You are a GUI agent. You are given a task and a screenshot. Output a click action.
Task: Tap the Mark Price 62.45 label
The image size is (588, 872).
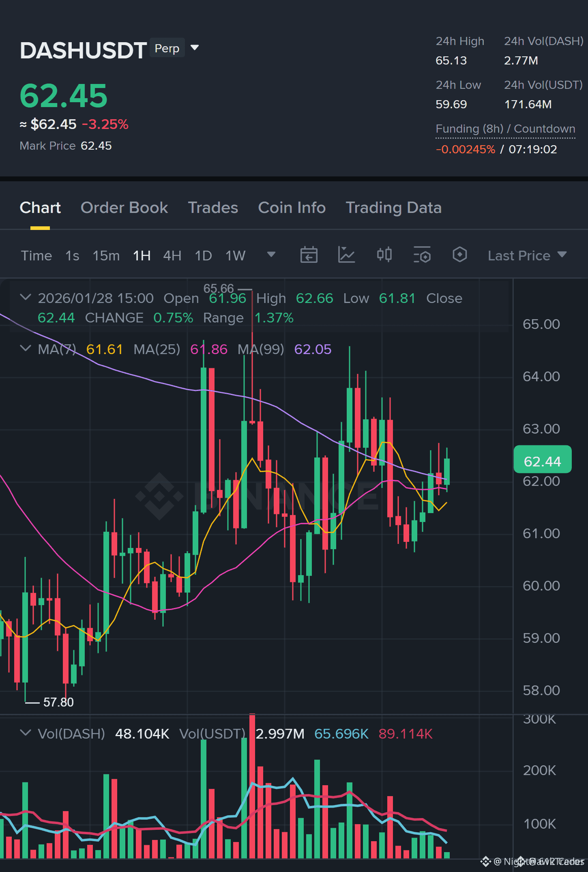[66, 146]
